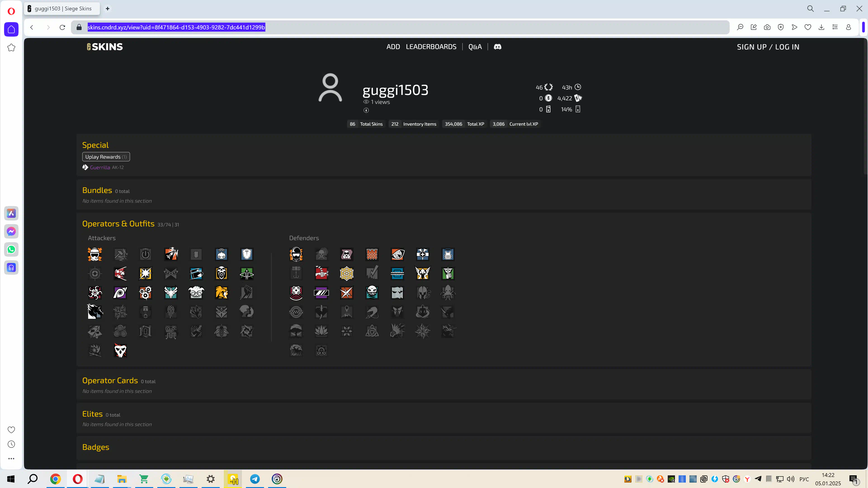Open the Opera downloads toolbar icon
The width and height of the screenshot is (868, 488).
[821, 27]
